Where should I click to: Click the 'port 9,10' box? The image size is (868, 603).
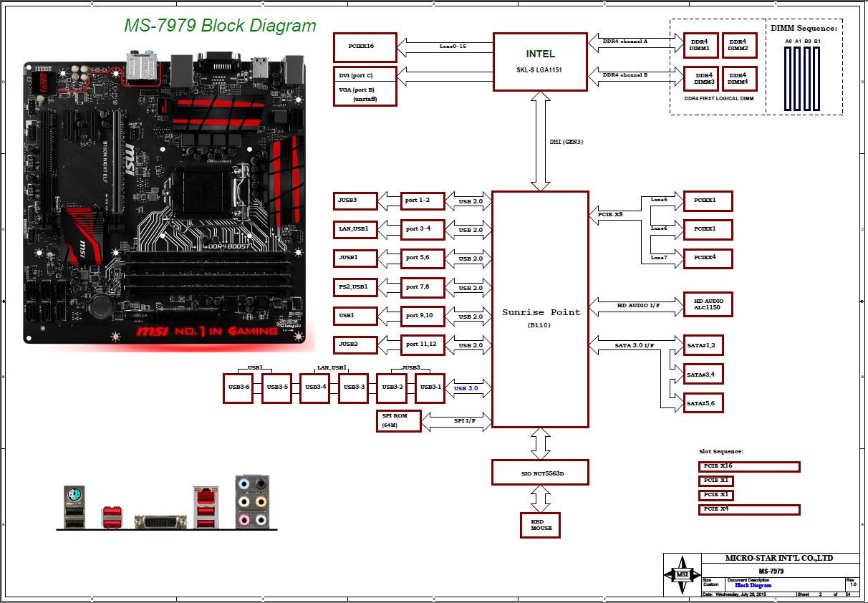tap(423, 316)
